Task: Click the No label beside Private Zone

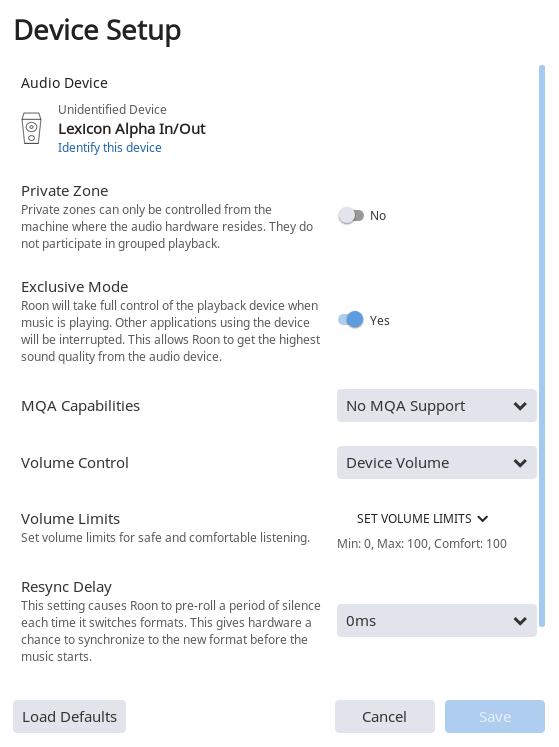Action: (x=378, y=216)
